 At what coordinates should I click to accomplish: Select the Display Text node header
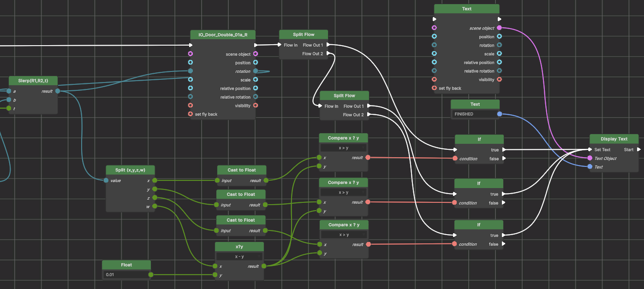614,139
